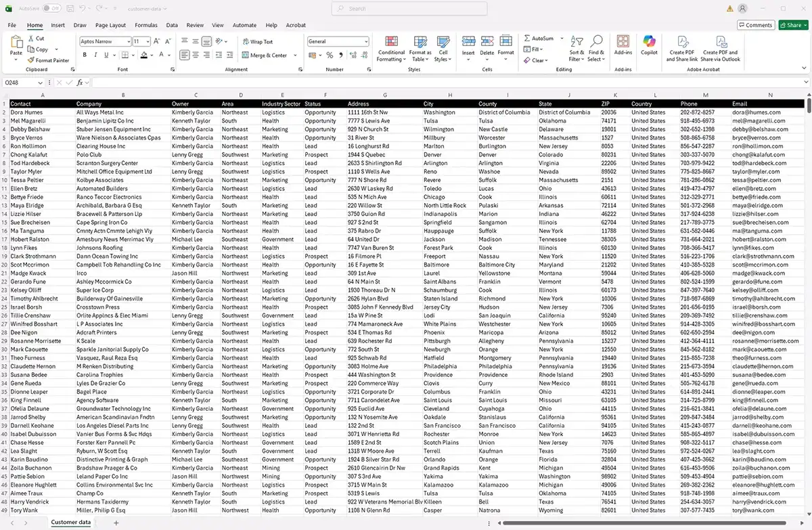This screenshot has height=530, width=812.
Task: Open Sort & Filter options
Action: [577, 49]
